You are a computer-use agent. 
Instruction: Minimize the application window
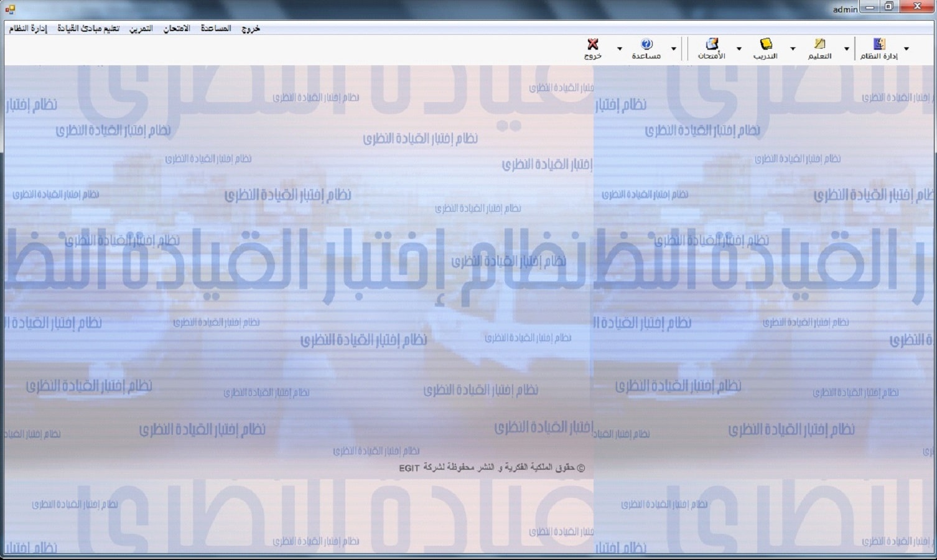[869, 7]
